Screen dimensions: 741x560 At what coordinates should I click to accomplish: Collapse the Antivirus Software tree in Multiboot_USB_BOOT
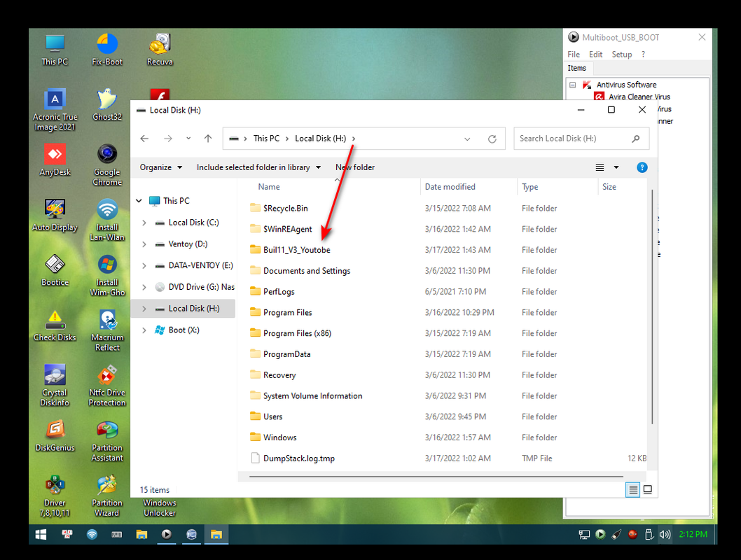[573, 85]
